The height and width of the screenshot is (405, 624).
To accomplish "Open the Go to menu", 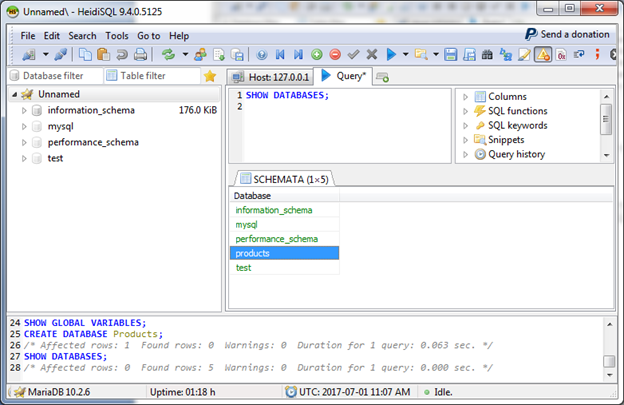I will [149, 36].
